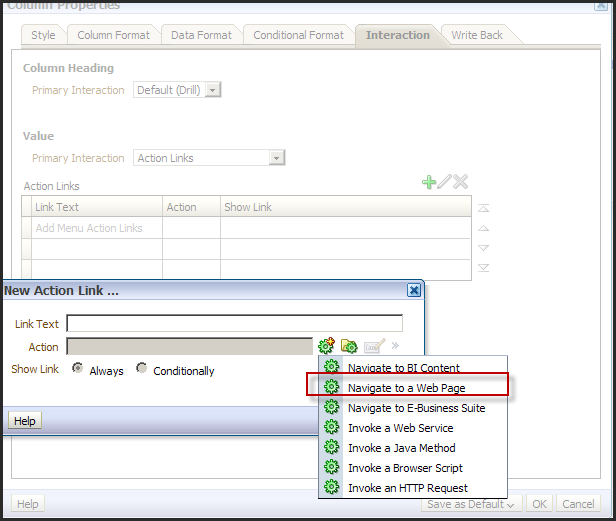The image size is (616, 521).
Task: Click the Move Down arrow icon
Action: [x=483, y=248]
